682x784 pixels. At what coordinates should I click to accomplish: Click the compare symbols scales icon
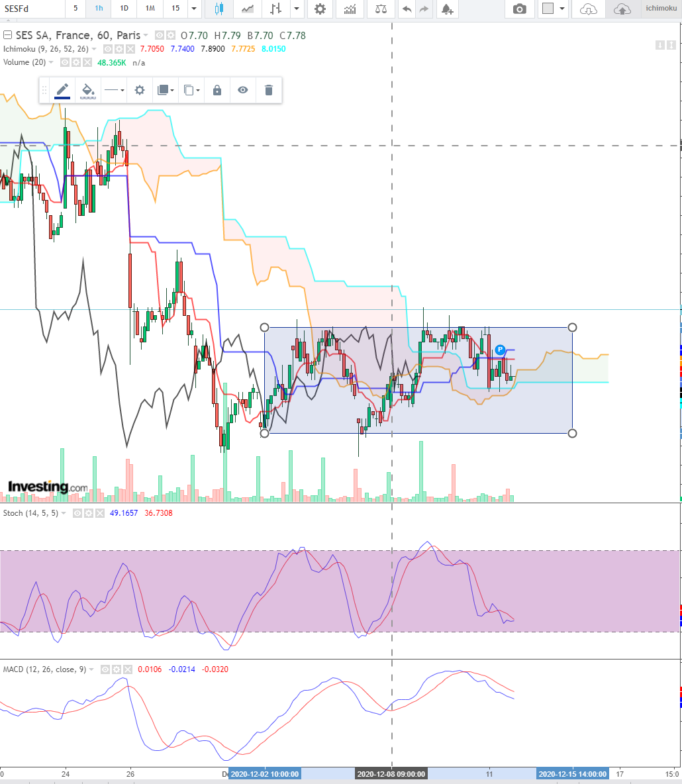[381, 9]
